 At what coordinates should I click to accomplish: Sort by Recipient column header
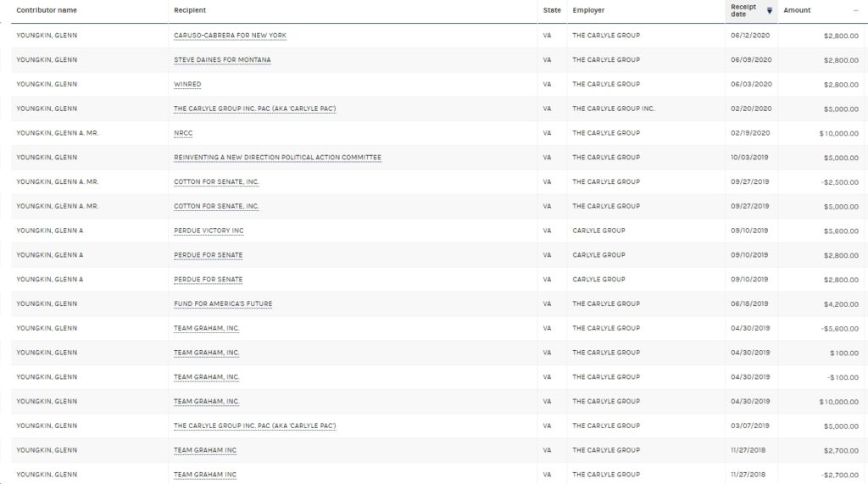click(190, 10)
